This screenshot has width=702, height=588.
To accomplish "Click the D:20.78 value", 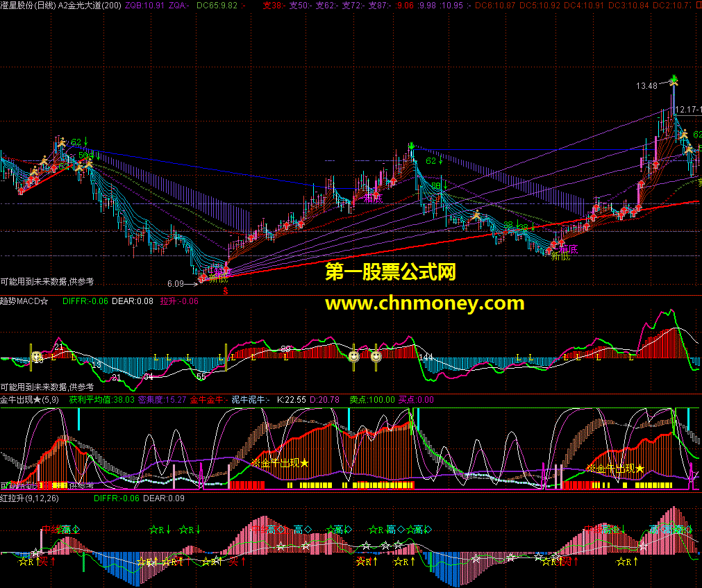I will pos(324,400).
